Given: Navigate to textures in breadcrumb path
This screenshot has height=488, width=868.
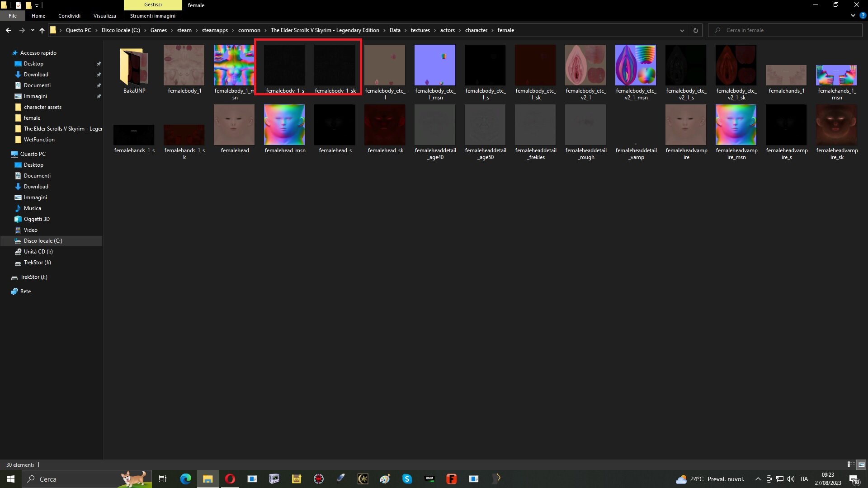Looking at the screenshot, I should point(420,30).
